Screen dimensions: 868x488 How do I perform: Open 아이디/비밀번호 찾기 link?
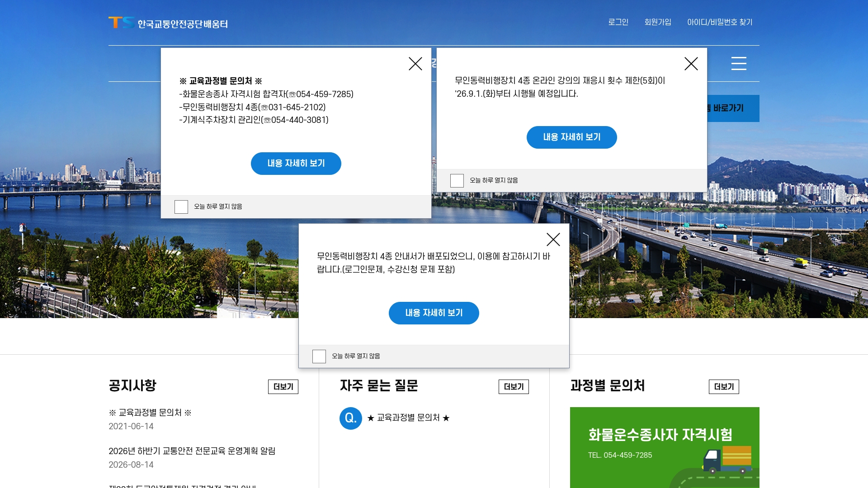coord(720,22)
